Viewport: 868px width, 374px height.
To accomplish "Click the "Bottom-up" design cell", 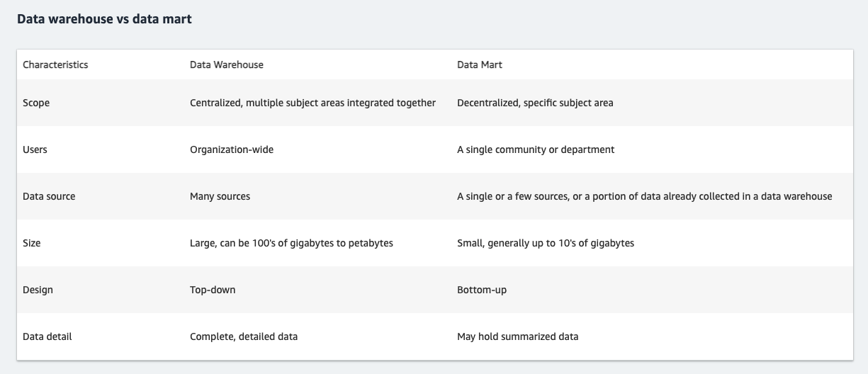I will [x=482, y=290].
